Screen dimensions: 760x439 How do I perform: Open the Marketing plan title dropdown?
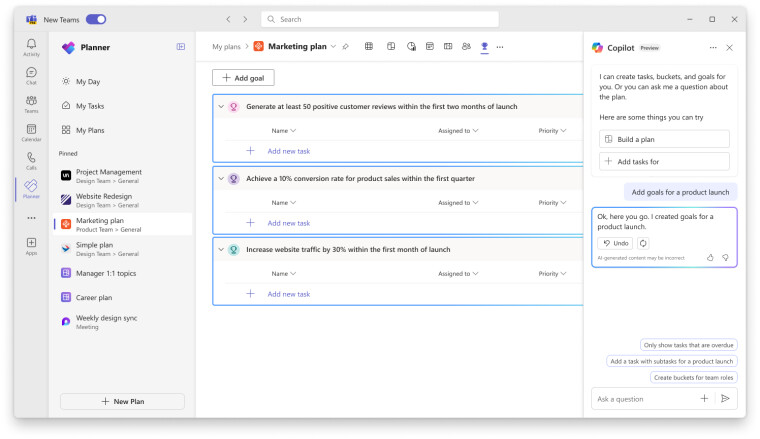coord(334,47)
